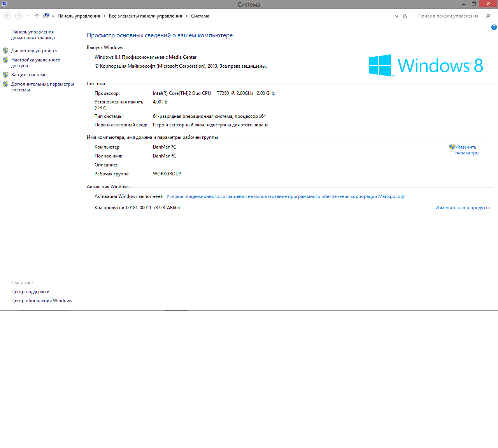Click the search magnifier icon

click(x=488, y=16)
